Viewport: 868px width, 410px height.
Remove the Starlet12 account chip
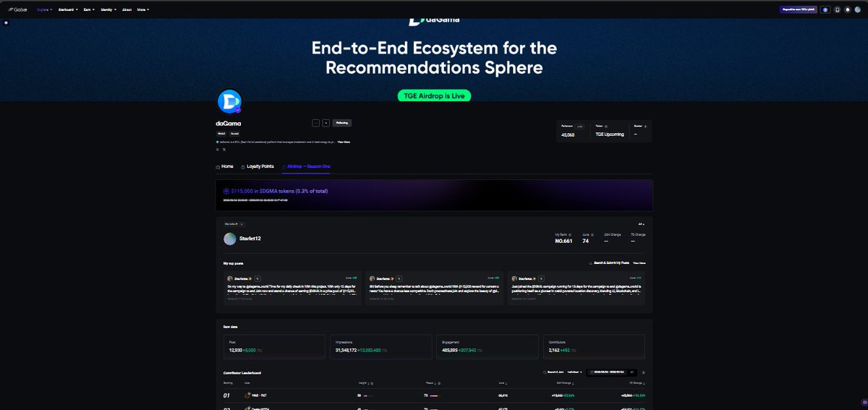tap(242, 224)
